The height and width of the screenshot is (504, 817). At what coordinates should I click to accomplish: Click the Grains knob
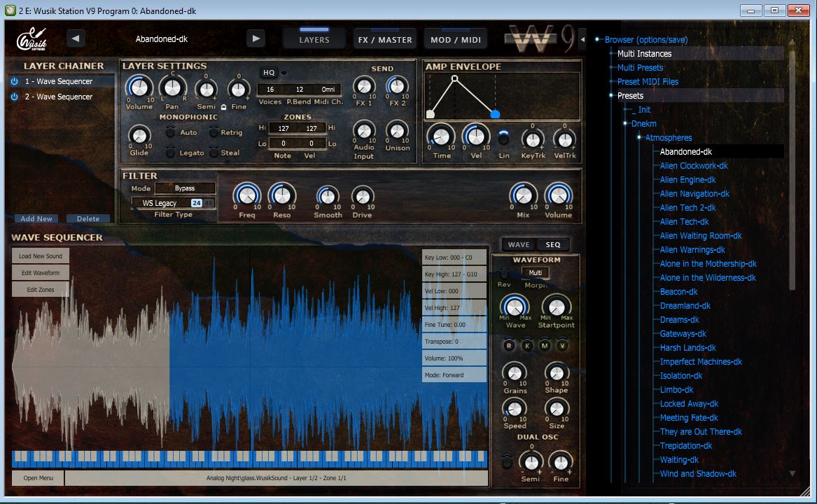coord(515,372)
